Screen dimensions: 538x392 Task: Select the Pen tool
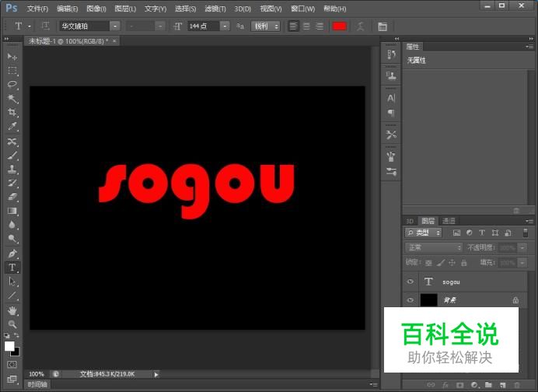point(12,254)
